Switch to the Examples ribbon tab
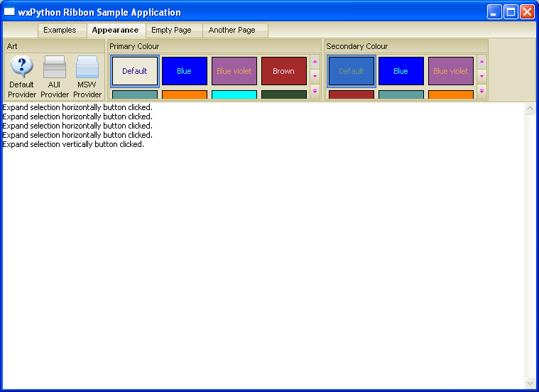Image resolution: width=539 pixels, height=392 pixels. point(60,31)
